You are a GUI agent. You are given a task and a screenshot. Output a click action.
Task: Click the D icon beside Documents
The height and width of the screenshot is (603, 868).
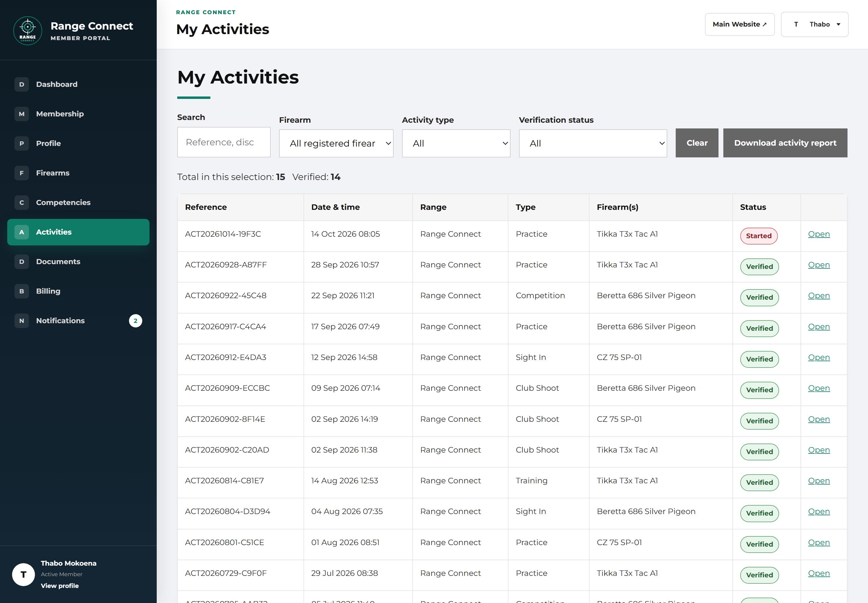pos(21,261)
